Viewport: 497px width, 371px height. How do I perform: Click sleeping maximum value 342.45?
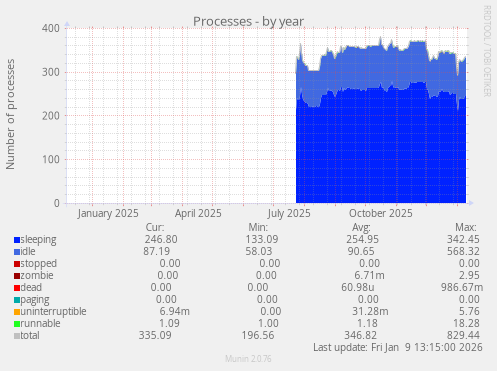(x=463, y=239)
